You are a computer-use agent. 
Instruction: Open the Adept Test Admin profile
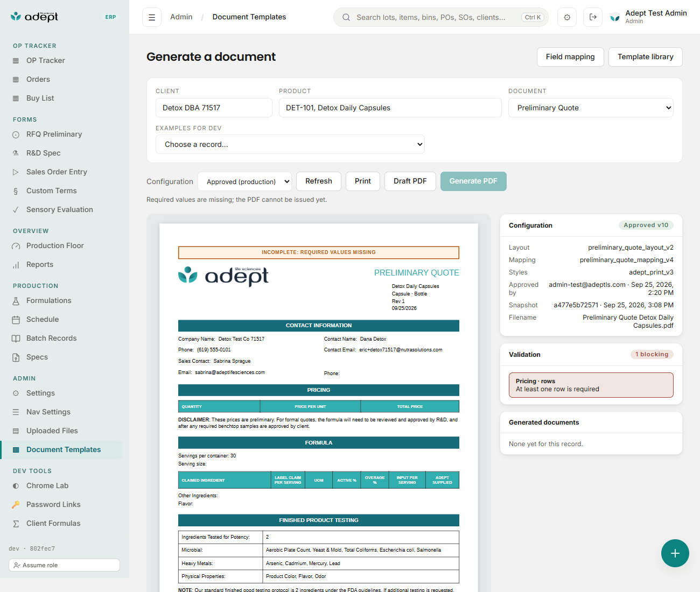pyautogui.click(x=648, y=17)
